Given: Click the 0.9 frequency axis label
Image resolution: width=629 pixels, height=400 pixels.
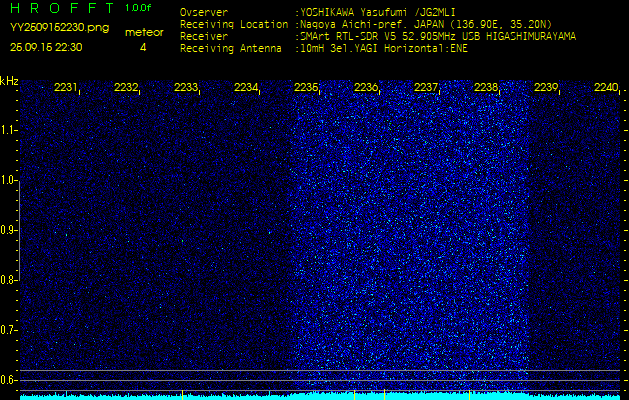Looking at the screenshot, I should point(7,230).
